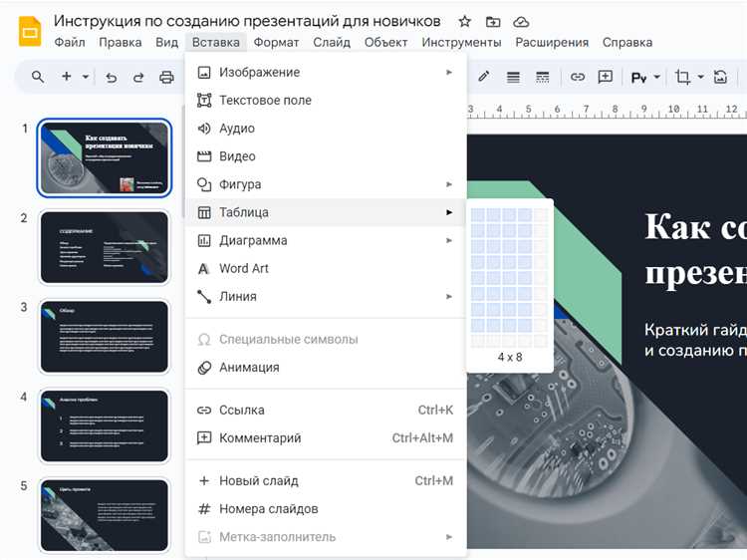747x560 pixels.
Task: Select slide 5 thumbnail
Action: point(105,515)
